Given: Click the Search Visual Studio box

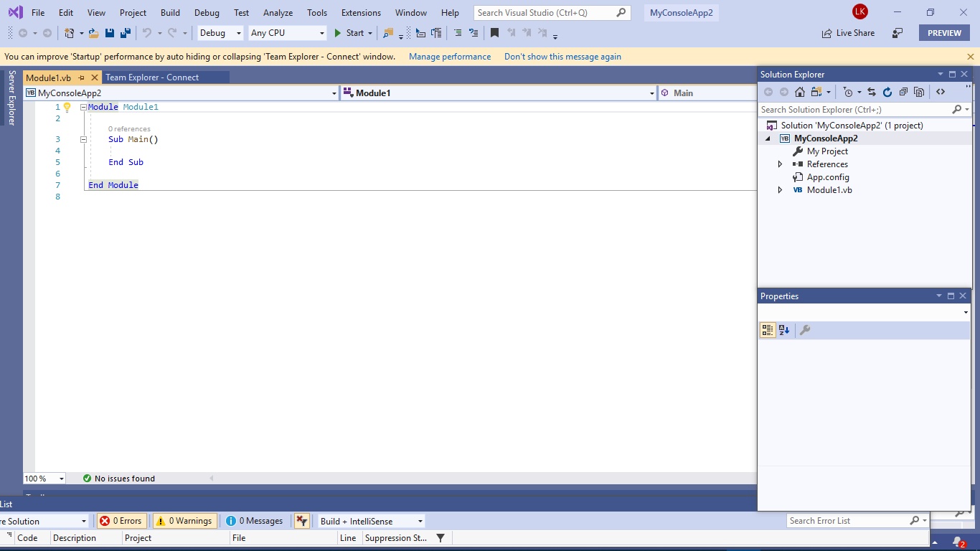Looking at the screenshot, I should tap(552, 13).
